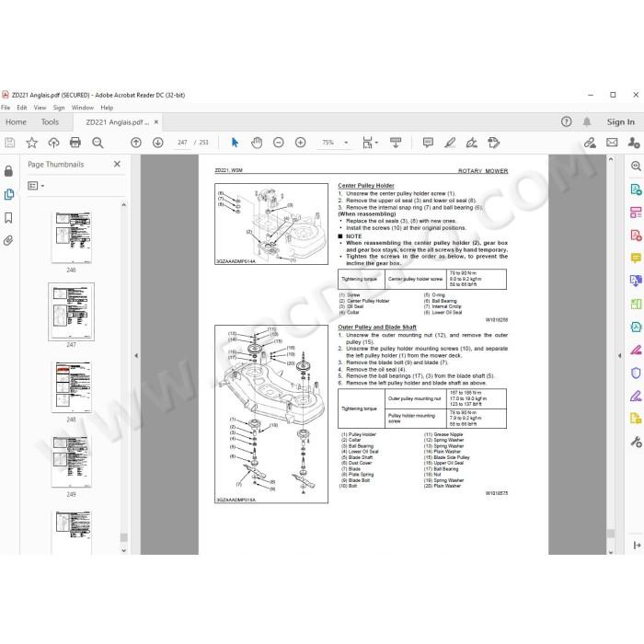Switch to the Tools tab
The width and height of the screenshot is (644, 644).
coord(50,122)
